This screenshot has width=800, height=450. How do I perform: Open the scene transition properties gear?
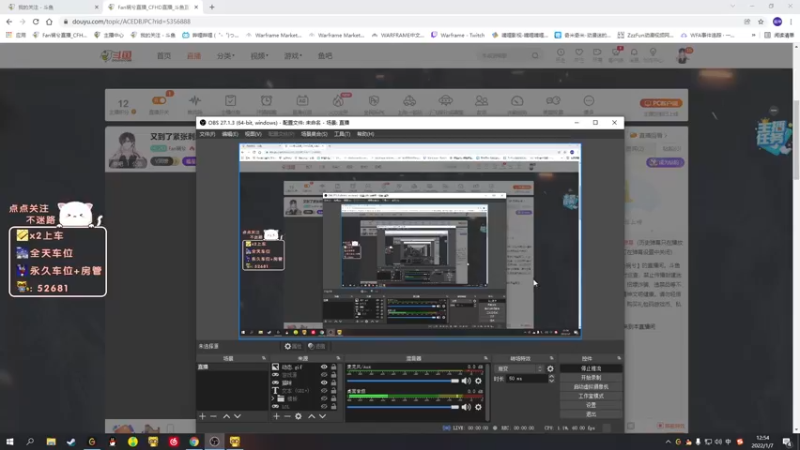550,368
